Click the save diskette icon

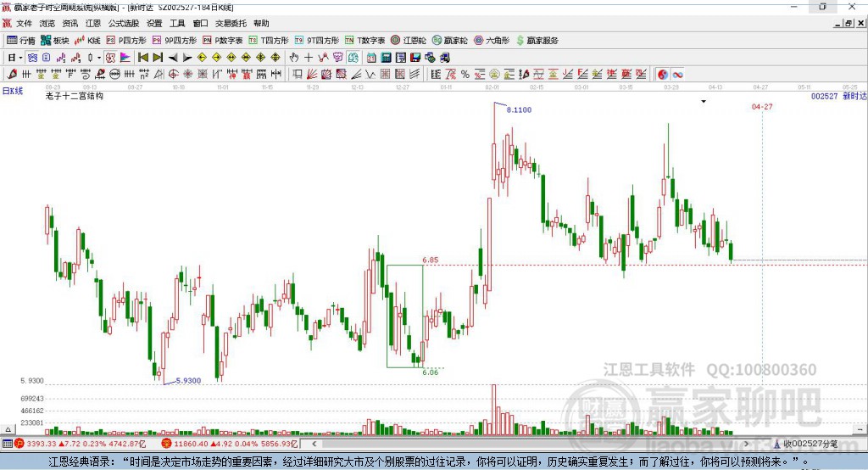415,58
